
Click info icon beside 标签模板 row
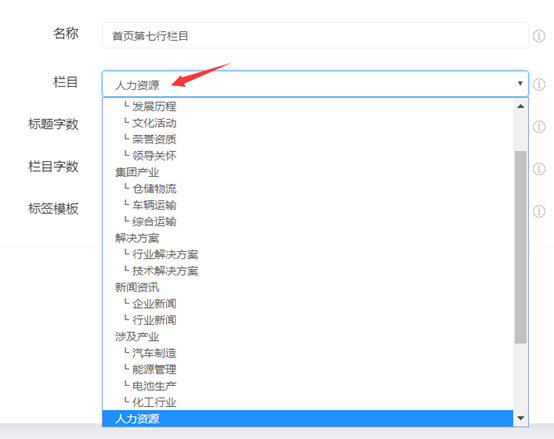point(539,211)
